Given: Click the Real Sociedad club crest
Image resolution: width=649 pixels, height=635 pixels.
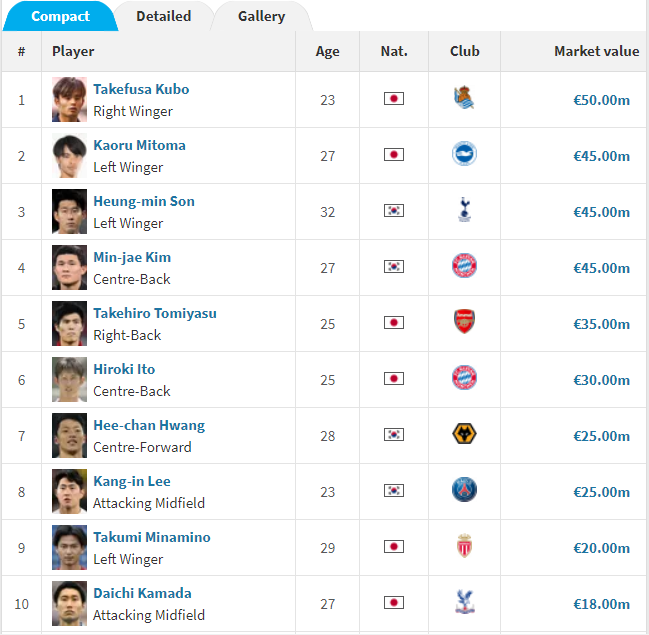Looking at the screenshot, I should click(464, 98).
